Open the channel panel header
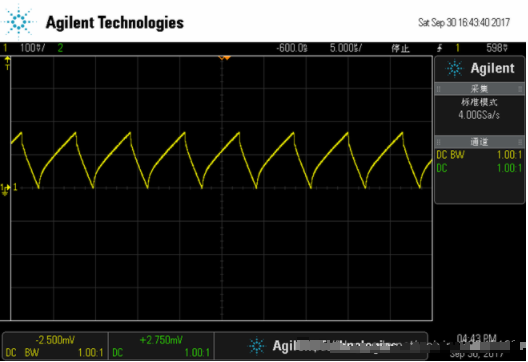Screen dimensions: 528x362 coord(480,142)
